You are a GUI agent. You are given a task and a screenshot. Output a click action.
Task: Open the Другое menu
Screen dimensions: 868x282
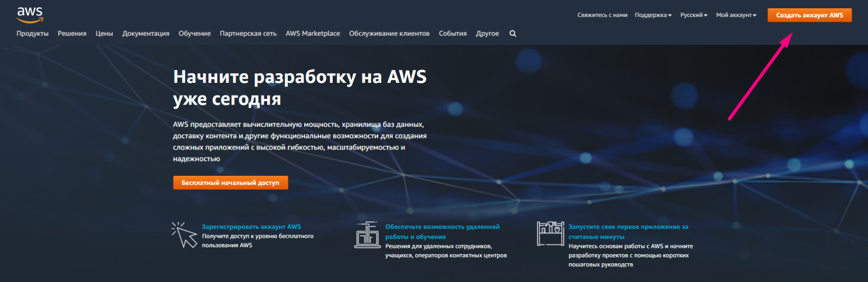coord(488,33)
